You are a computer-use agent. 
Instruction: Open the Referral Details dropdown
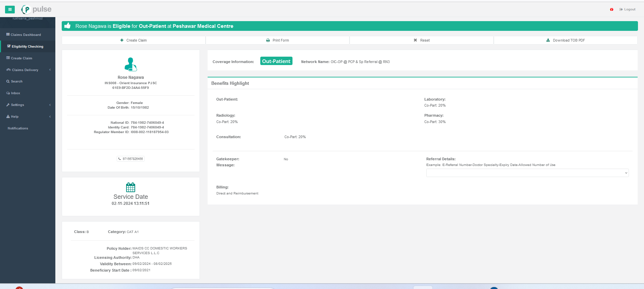527,173
